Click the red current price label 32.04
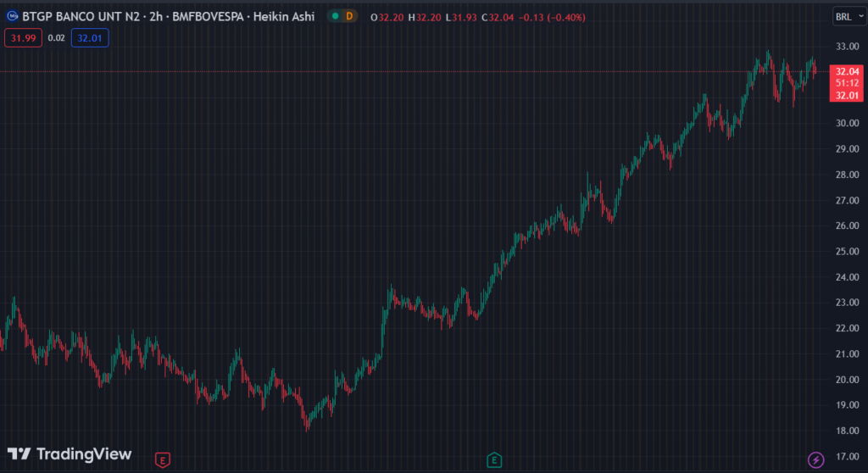 tap(847, 71)
